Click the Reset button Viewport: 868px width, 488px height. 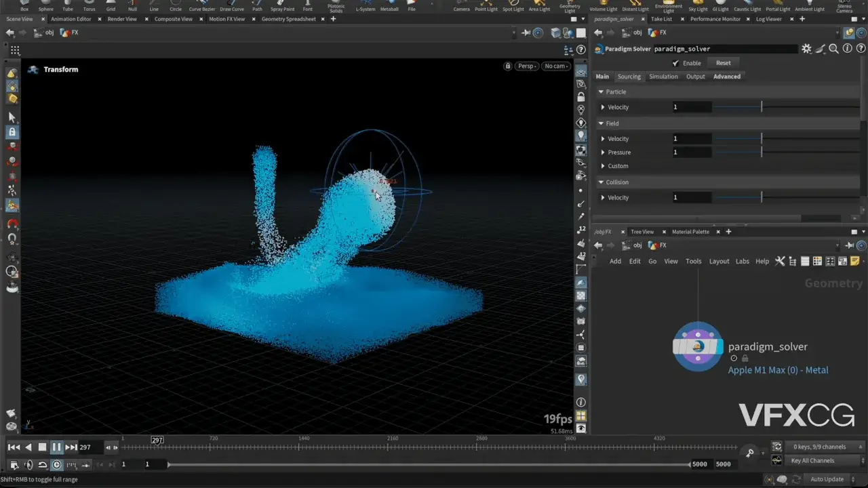(724, 63)
